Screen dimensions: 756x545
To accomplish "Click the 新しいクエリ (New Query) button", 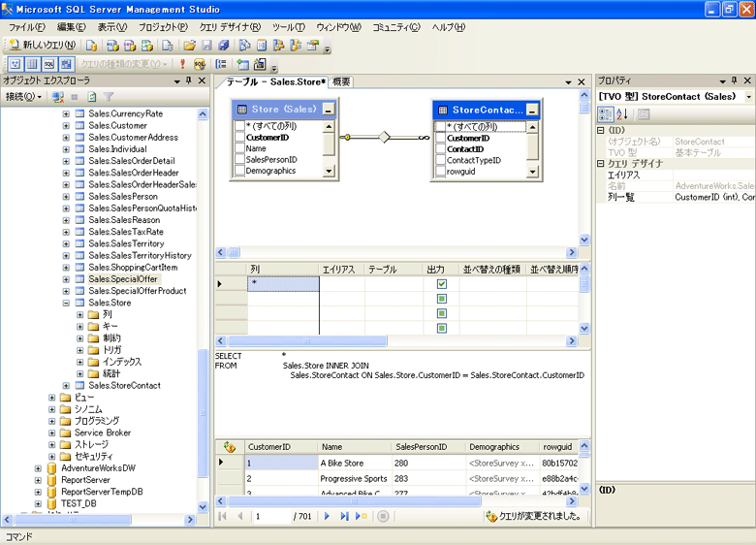I will click(43, 46).
